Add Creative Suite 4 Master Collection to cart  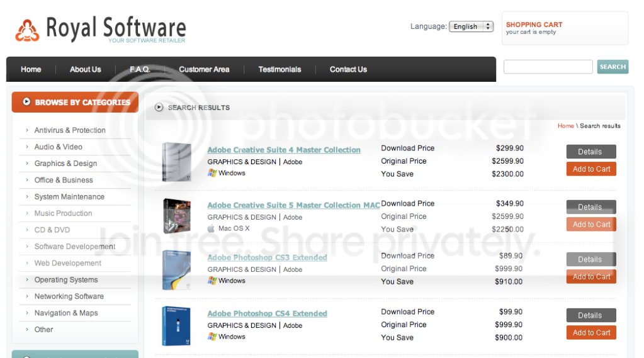tap(591, 169)
